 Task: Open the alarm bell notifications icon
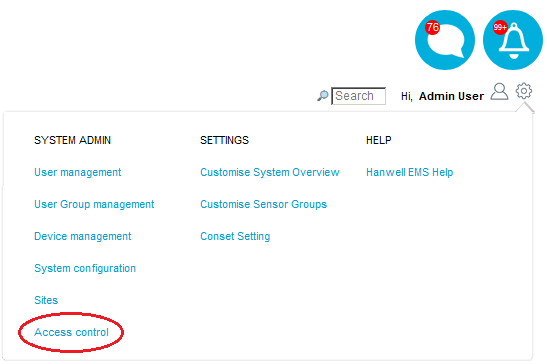(x=513, y=40)
